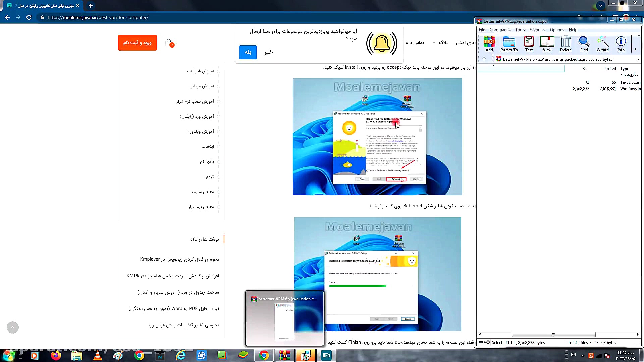Screen dimensions: 644x362
Task: Open the کروم category link
Action: (210, 177)
